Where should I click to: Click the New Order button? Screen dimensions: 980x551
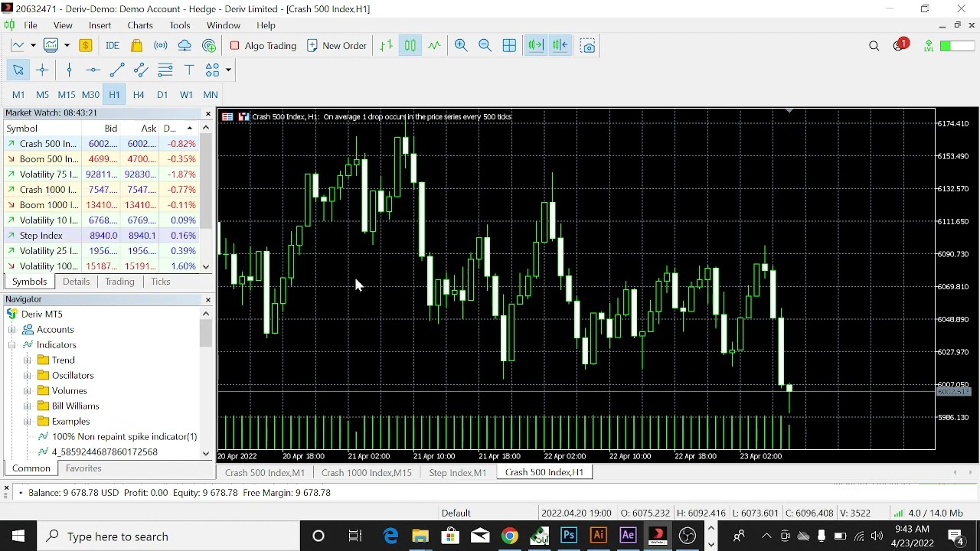(337, 46)
